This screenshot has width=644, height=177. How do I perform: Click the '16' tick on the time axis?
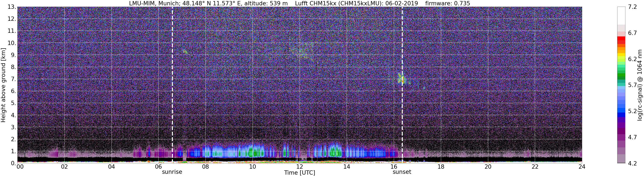(x=394, y=167)
